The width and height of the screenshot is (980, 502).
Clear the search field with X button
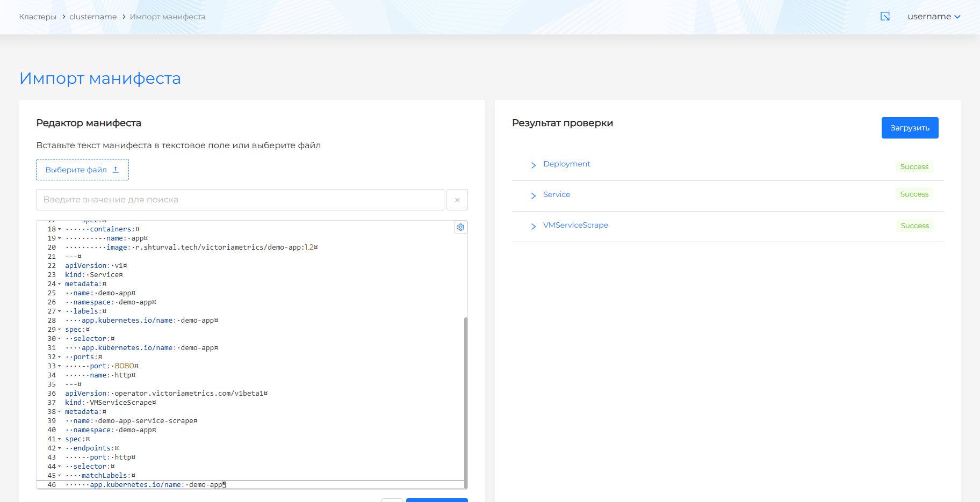pos(457,200)
